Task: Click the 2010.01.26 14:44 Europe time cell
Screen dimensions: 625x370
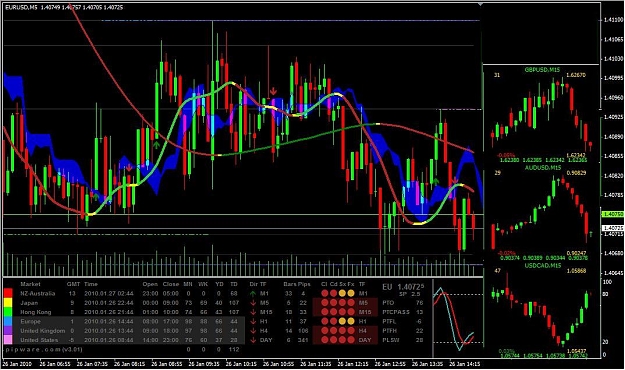Action: click(108, 321)
